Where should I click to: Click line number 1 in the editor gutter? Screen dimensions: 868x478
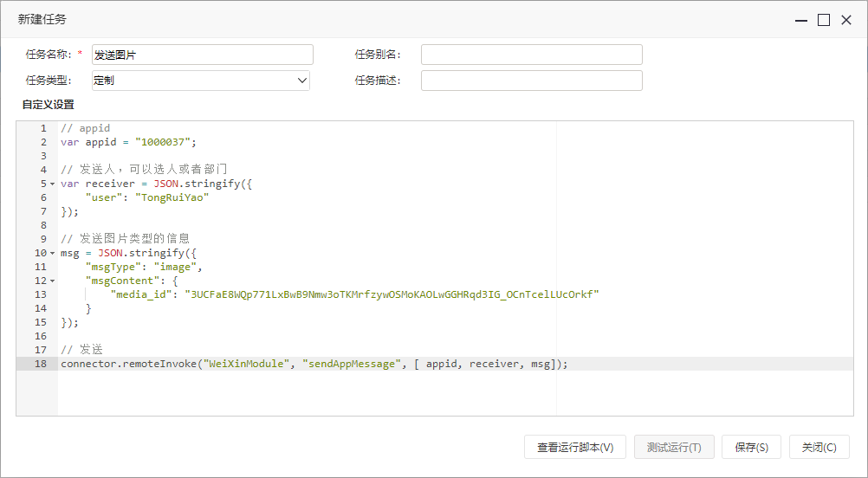pos(43,128)
